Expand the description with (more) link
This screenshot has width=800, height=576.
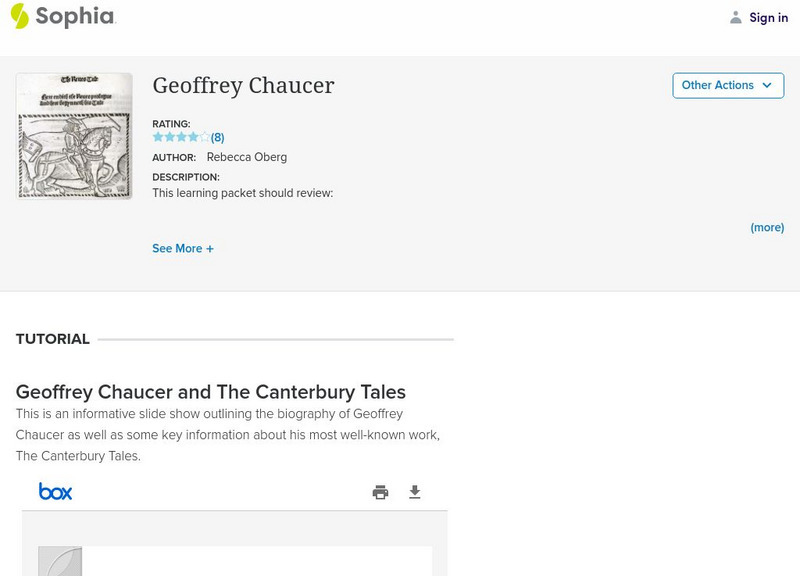[767, 227]
